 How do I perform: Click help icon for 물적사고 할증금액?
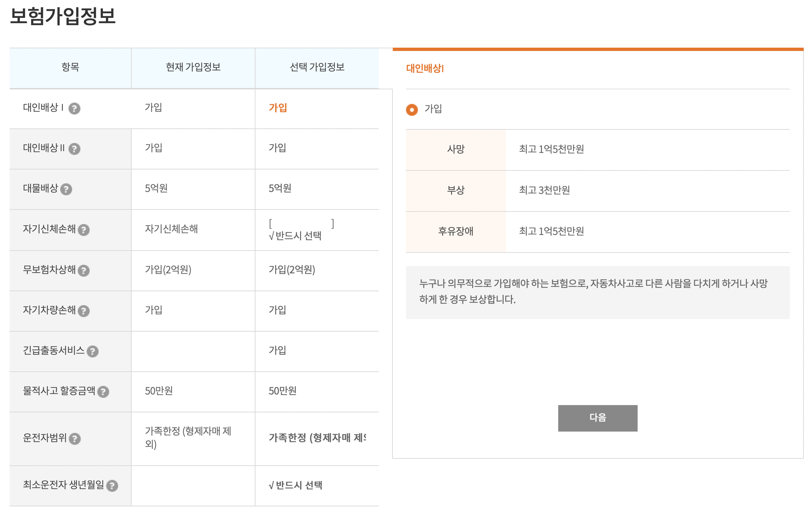click(103, 392)
